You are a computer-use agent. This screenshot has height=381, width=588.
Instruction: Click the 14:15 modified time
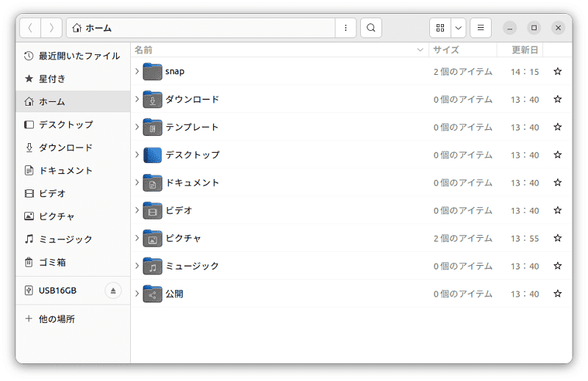point(525,71)
